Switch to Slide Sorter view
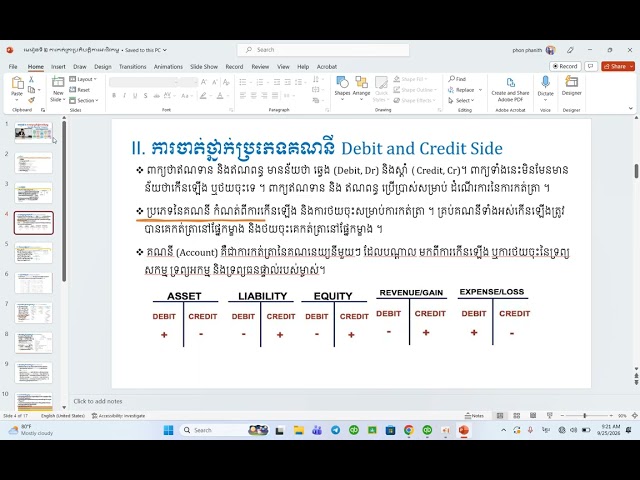Screen dimensions: 640x480 click(x=516, y=416)
